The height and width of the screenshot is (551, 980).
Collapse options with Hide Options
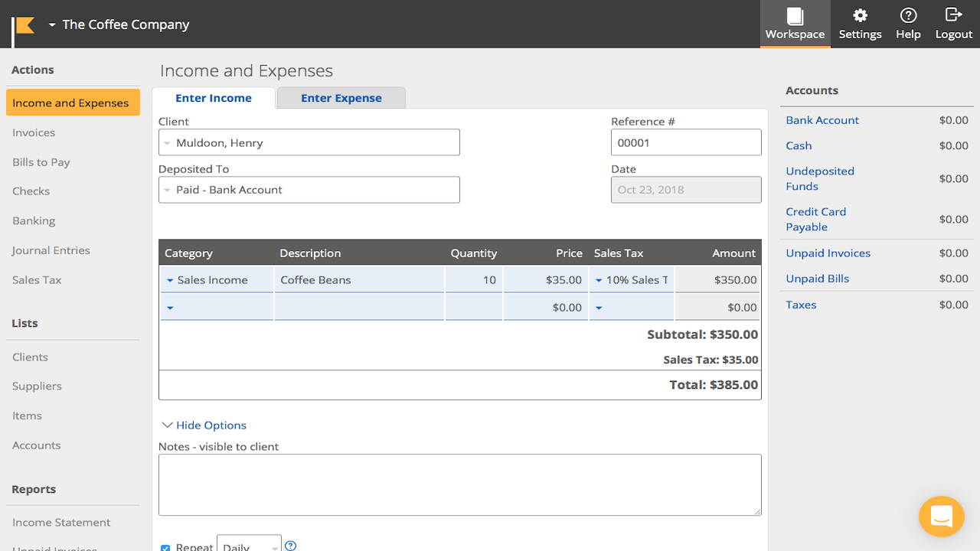[x=204, y=425]
